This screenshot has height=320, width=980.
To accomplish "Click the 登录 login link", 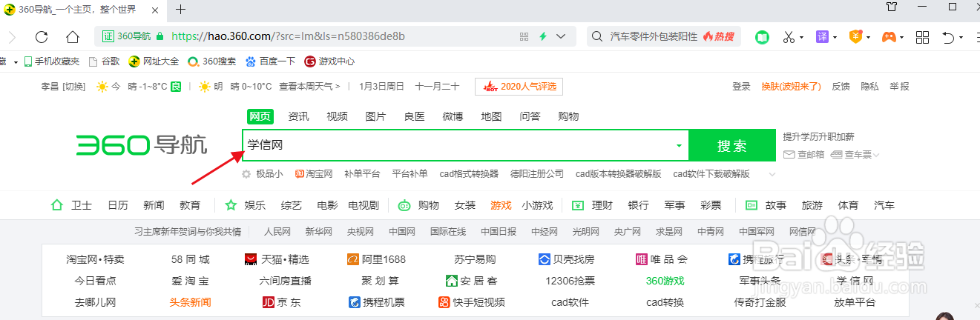I will (741, 87).
